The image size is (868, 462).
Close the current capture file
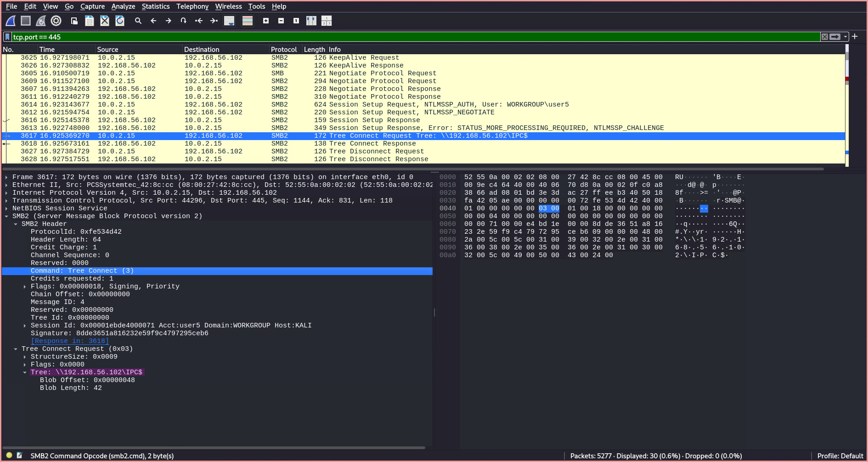(105, 21)
